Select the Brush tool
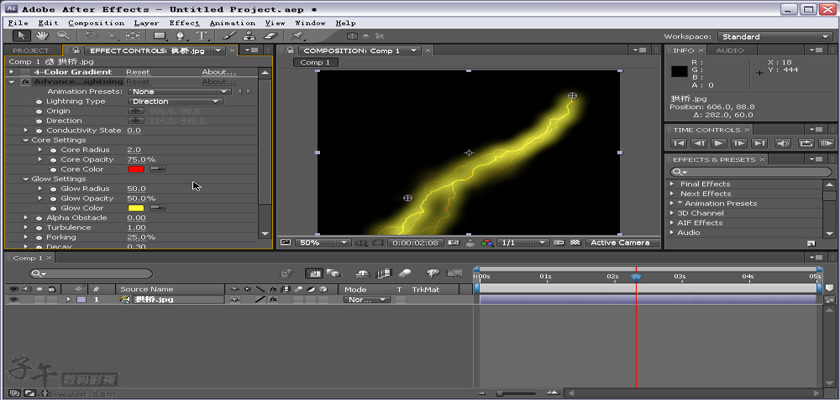840x400 pixels. [229, 36]
